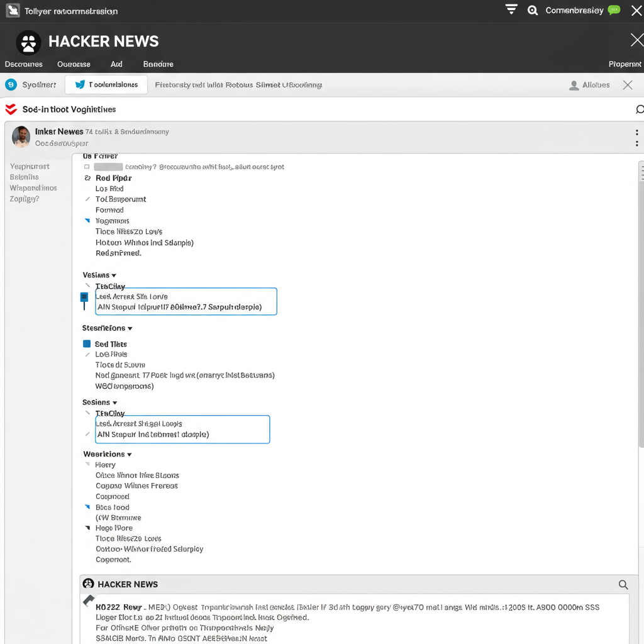Open the vertical dots menu beside Imker Newes

click(636, 138)
